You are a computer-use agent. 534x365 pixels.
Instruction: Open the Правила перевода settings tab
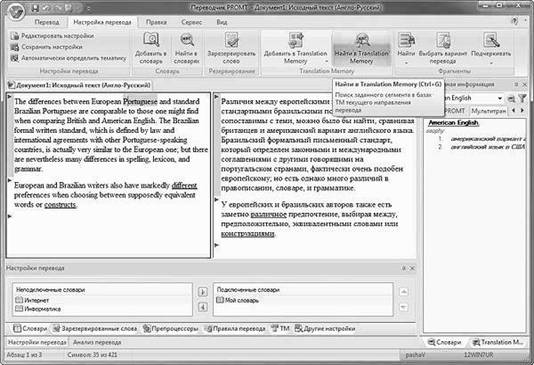click(x=235, y=329)
